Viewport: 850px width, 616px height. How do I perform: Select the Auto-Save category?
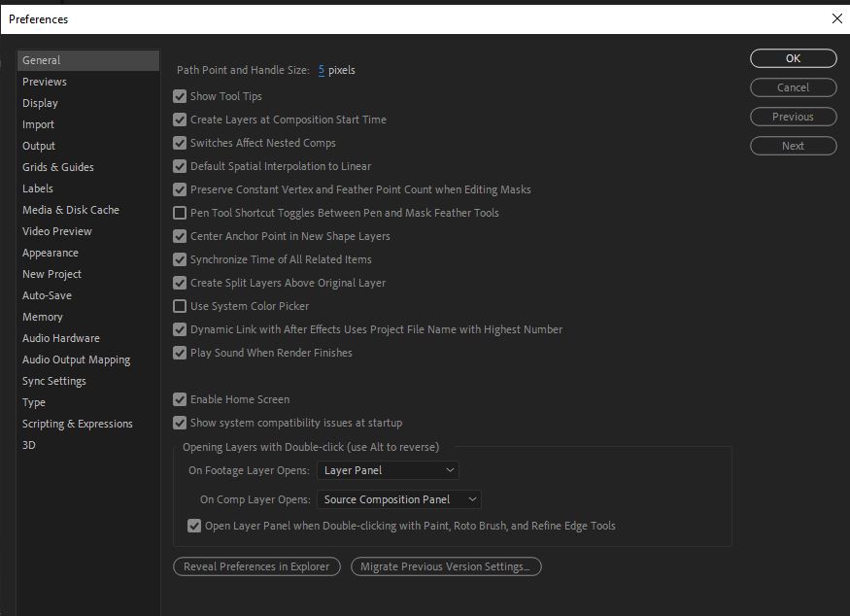tap(47, 295)
